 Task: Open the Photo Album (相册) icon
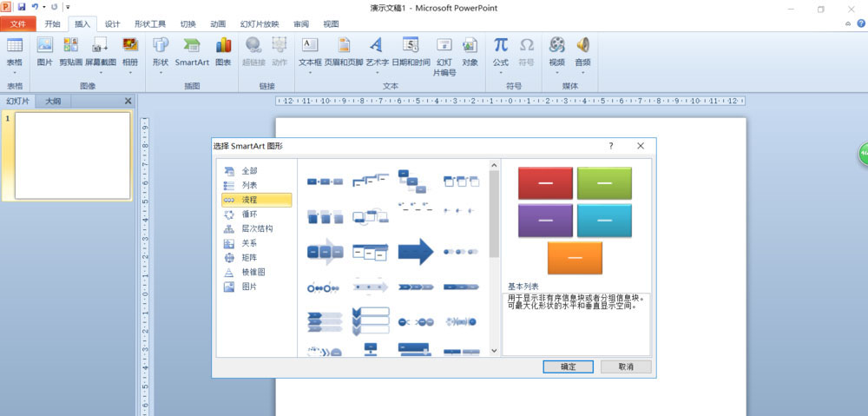click(130, 45)
